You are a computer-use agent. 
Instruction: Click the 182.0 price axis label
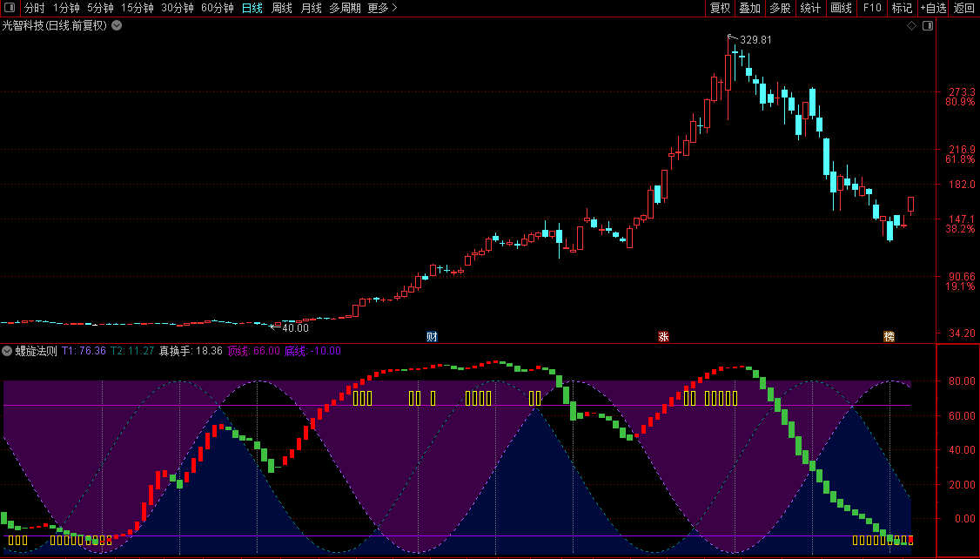962,185
